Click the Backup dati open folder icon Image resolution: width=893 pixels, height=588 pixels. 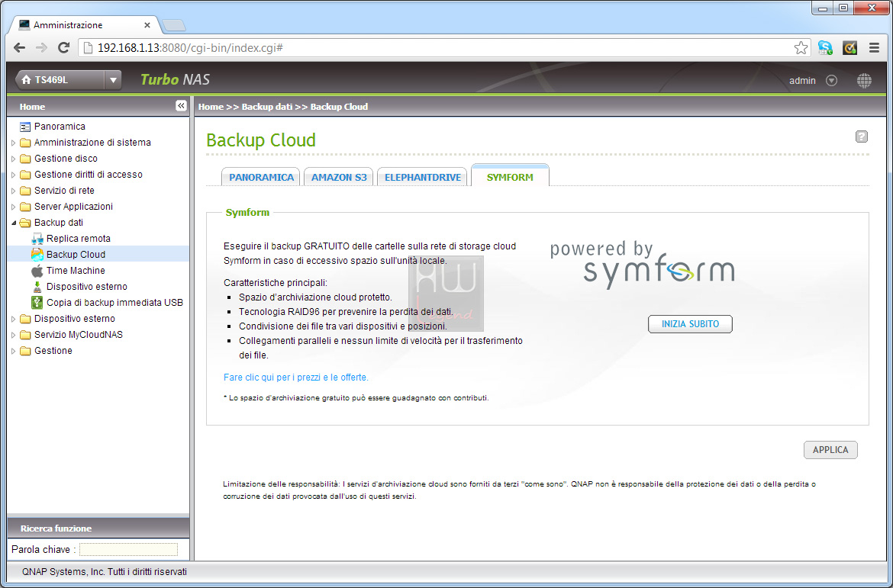point(25,223)
